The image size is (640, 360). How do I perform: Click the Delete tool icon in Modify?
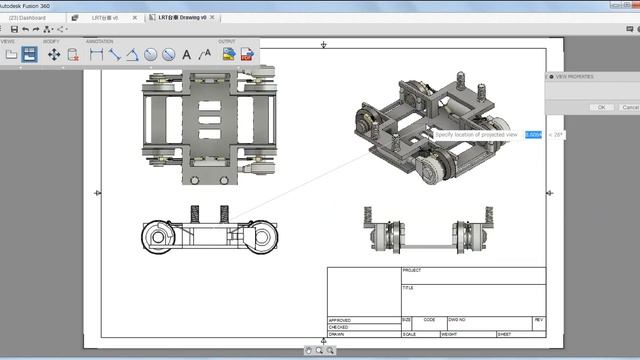(x=73, y=54)
